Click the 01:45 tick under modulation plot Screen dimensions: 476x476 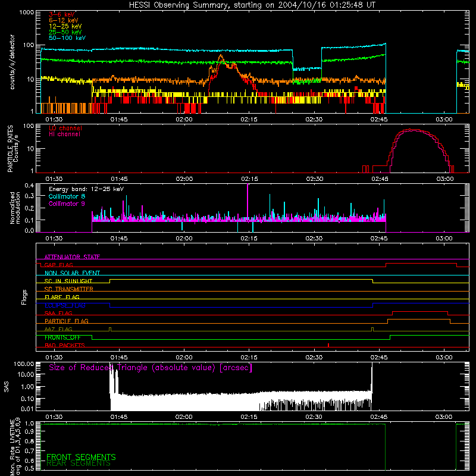(x=119, y=239)
